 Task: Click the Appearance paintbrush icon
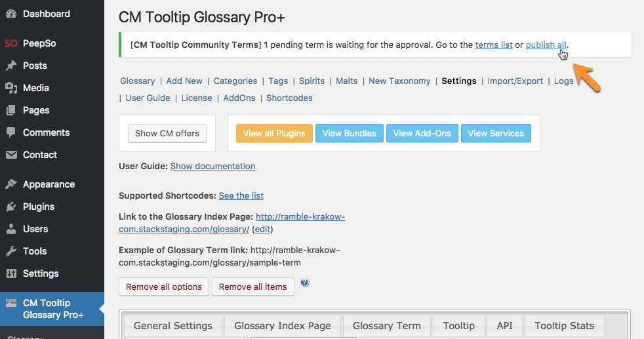(x=11, y=184)
